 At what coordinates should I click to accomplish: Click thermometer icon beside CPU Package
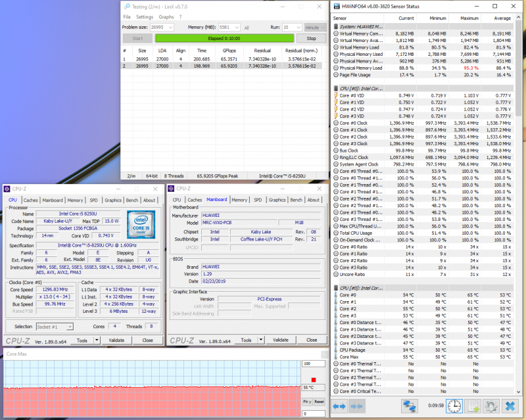click(336, 350)
